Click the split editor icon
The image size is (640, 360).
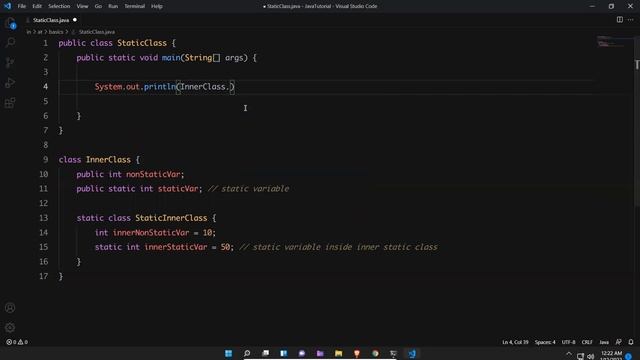coord(620,20)
